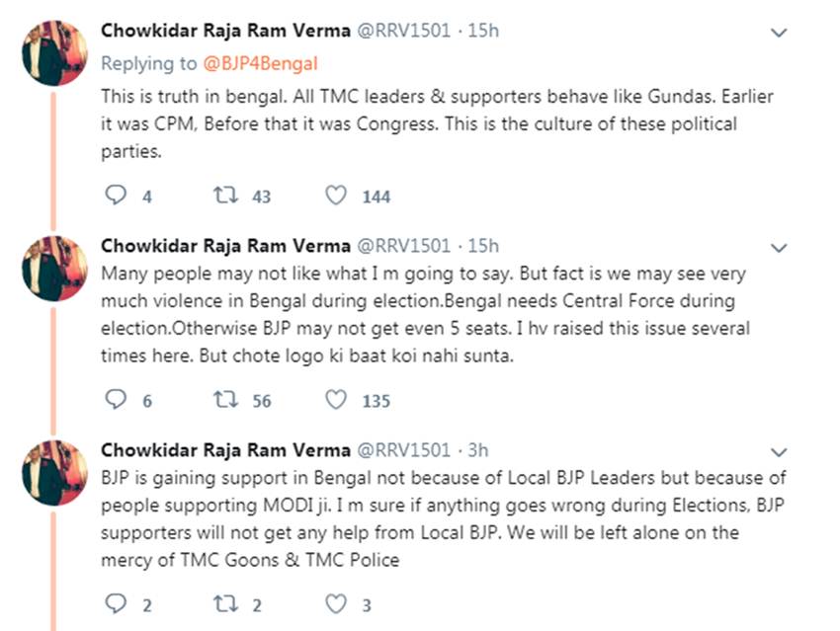Retweet the tweet with 56 retweets
Screen dimensions: 840x631
click(x=224, y=400)
